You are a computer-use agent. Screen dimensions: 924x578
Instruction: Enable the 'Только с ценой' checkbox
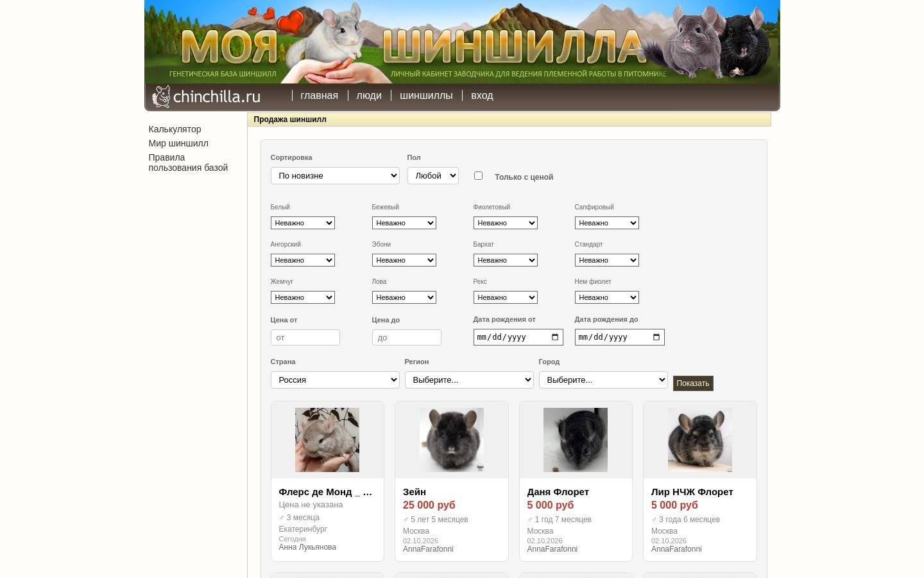(x=478, y=175)
